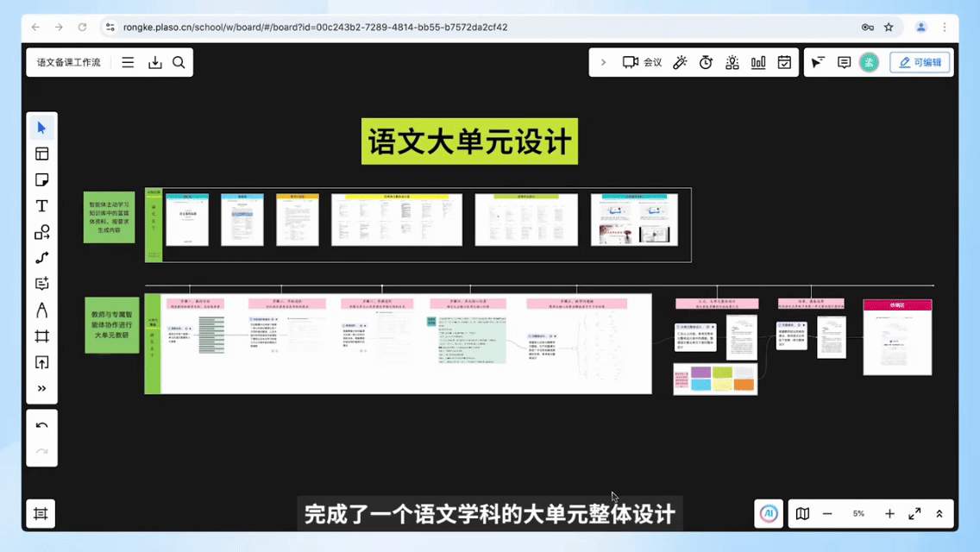Click the magic wand icon
This screenshot has width=980, height=552.
click(x=680, y=62)
